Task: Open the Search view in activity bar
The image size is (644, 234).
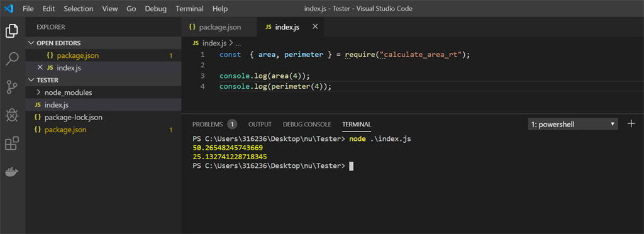Action: tap(12, 58)
